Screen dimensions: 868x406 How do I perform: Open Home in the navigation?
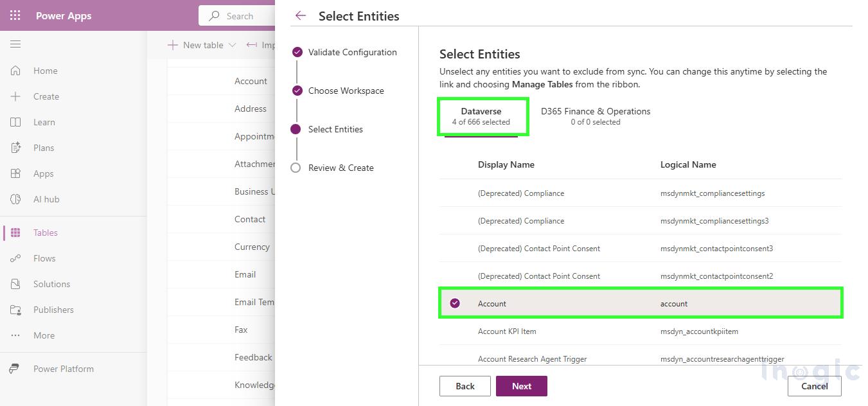click(46, 71)
